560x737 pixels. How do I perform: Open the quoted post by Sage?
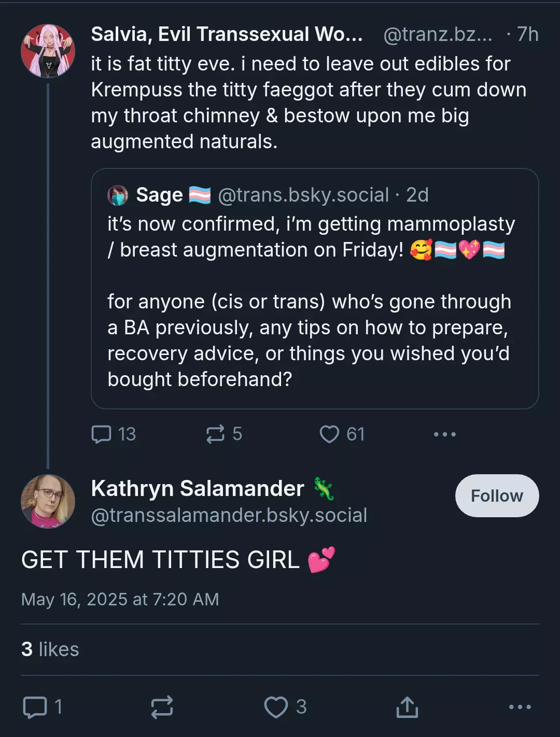(315, 289)
